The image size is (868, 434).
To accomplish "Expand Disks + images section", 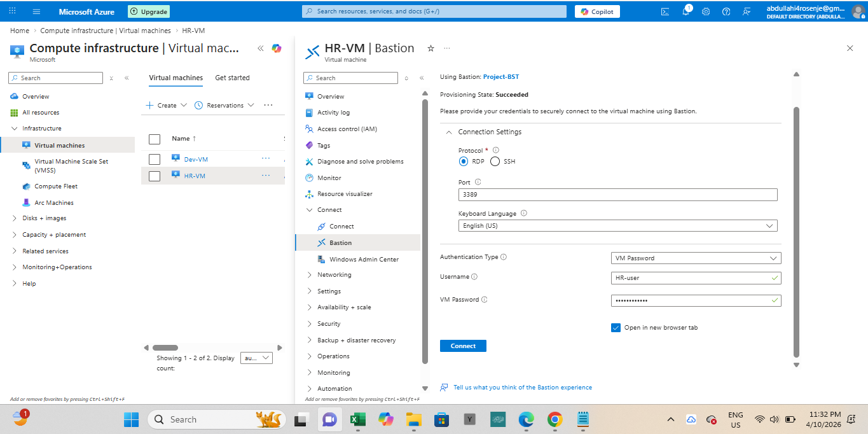I will pos(15,218).
